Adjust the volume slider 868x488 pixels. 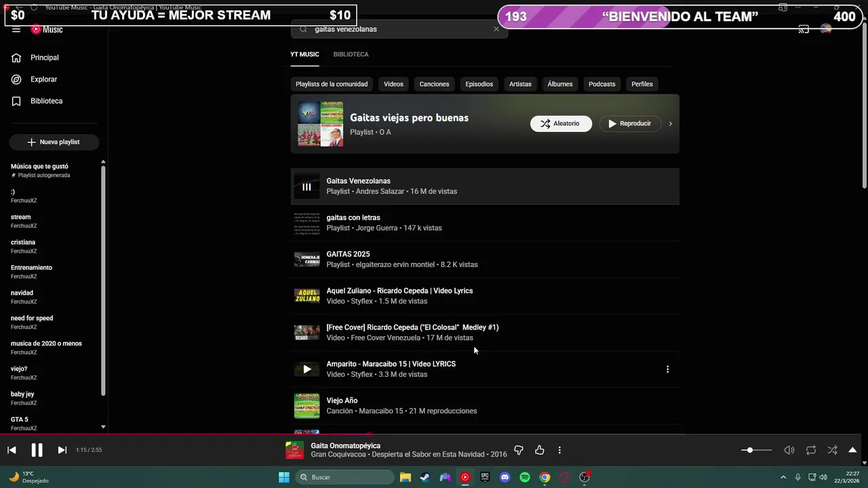756,450
